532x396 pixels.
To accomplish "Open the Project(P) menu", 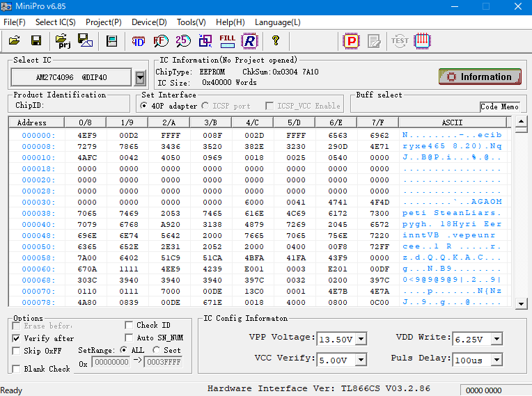I will [x=104, y=22].
